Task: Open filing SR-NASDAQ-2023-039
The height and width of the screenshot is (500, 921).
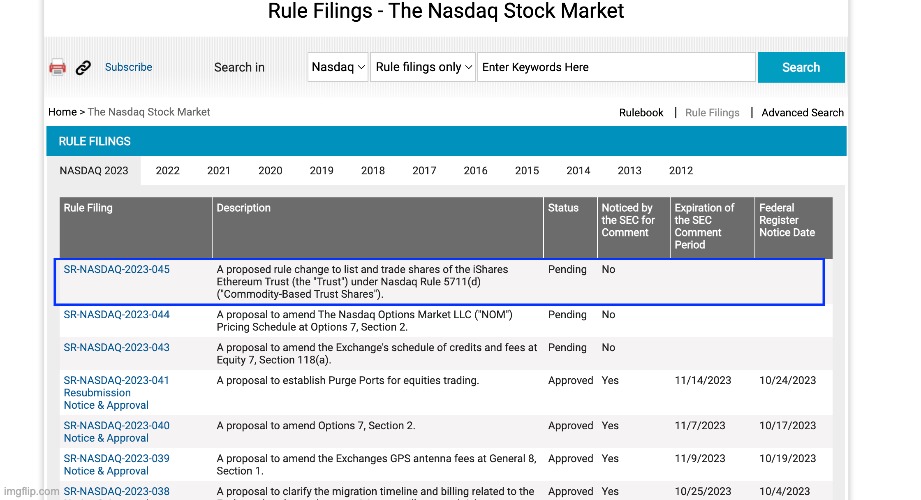Action: point(116,458)
